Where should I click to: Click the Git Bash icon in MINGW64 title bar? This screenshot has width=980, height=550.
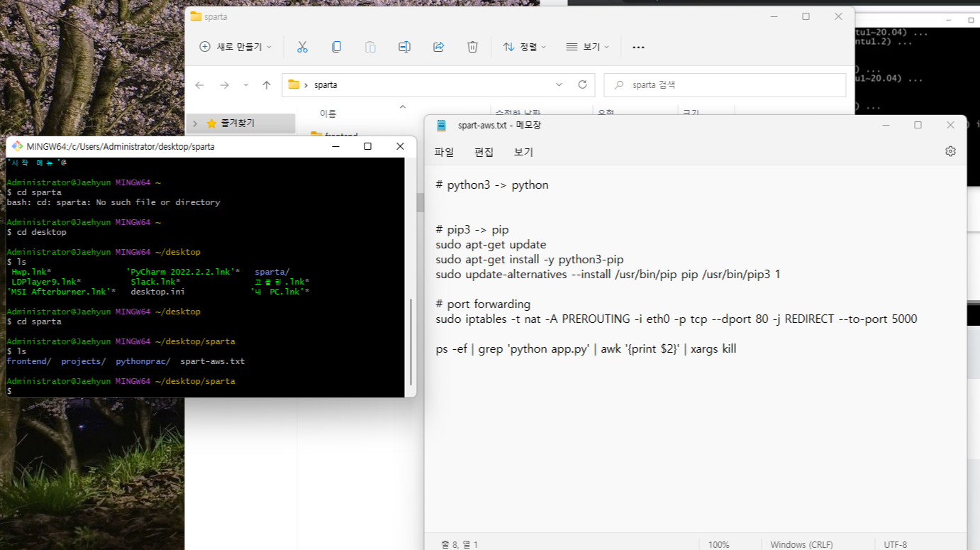point(17,146)
